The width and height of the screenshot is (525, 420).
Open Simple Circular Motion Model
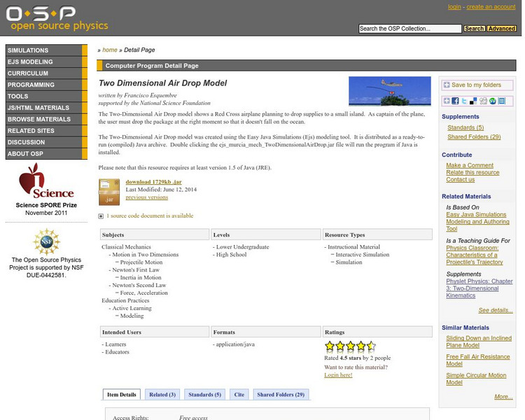pyautogui.click(x=476, y=379)
